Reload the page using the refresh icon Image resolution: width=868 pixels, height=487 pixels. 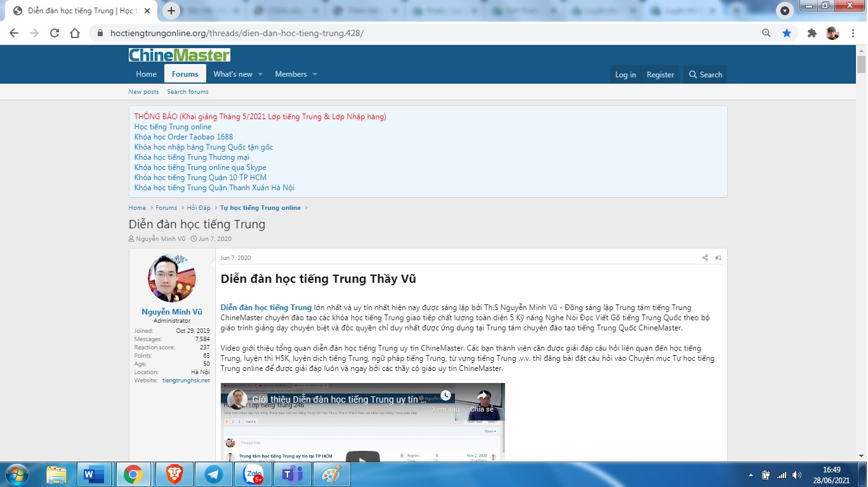click(x=55, y=33)
